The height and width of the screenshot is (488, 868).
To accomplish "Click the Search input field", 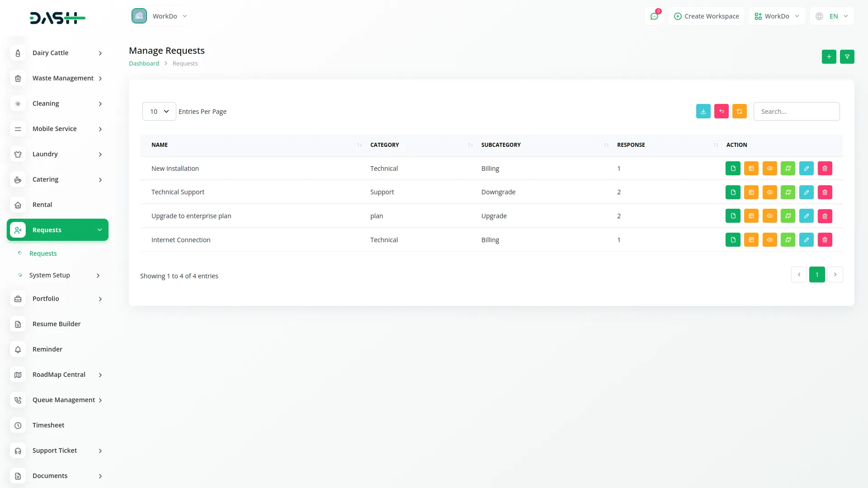I will click(x=796, y=112).
